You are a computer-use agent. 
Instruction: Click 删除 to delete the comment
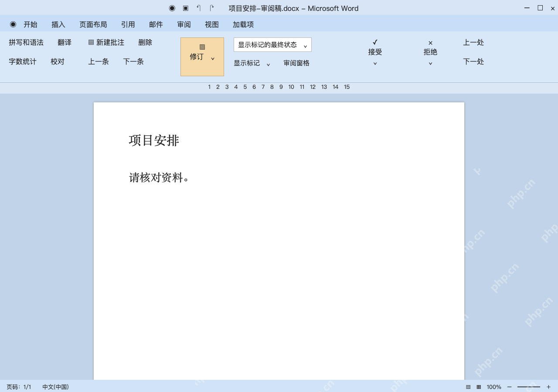point(145,42)
